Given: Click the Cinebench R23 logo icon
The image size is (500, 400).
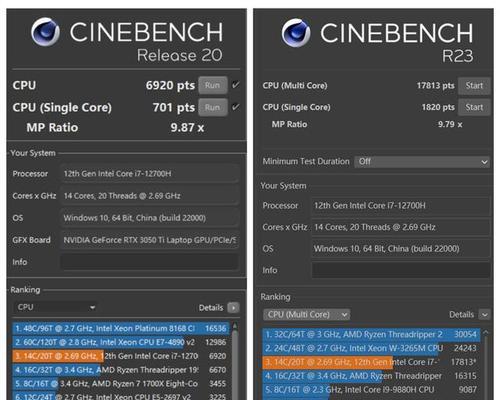Looking at the screenshot, I should (x=296, y=33).
